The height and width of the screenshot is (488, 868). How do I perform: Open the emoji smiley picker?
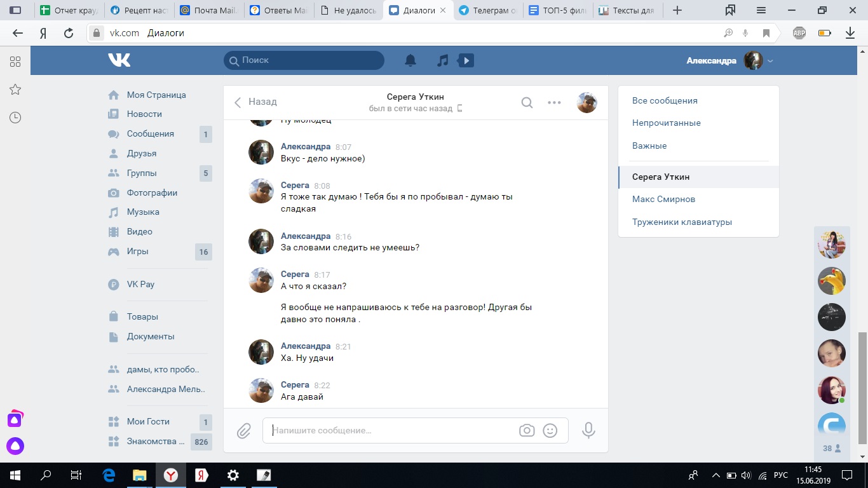(x=550, y=430)
